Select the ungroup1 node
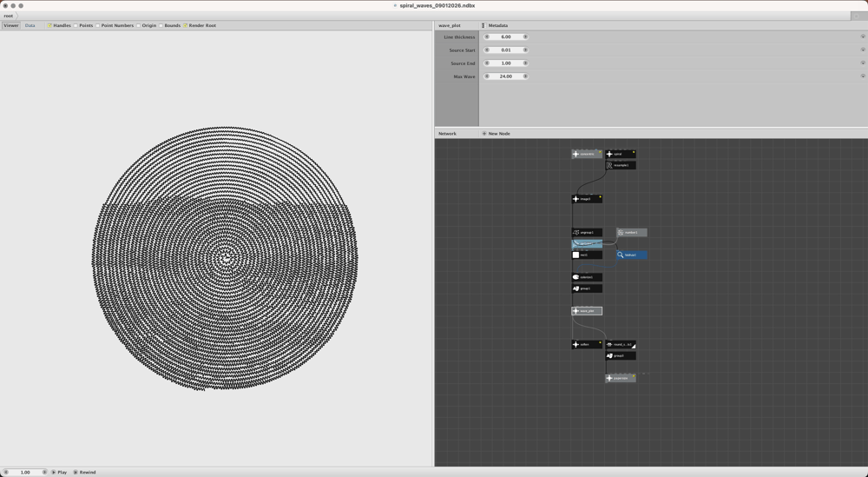The height and width of the screenshot is (477, 868). (587, 233)
